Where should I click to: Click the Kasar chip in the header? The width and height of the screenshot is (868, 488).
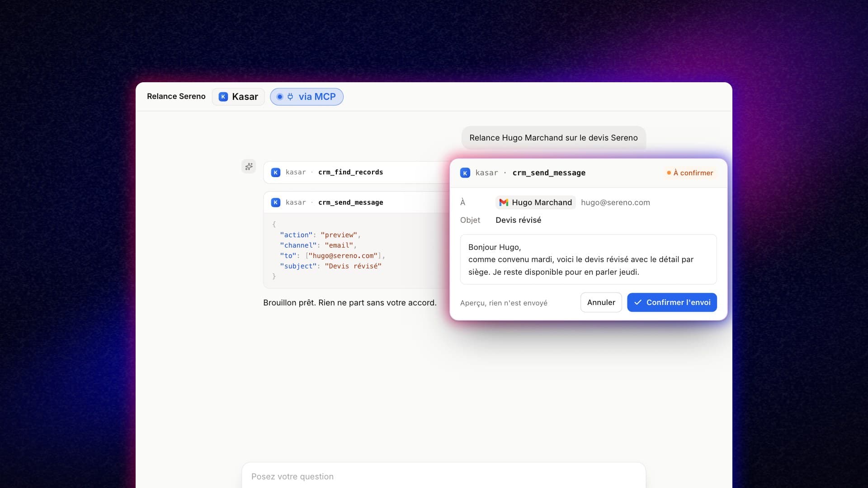coord(238,97)
